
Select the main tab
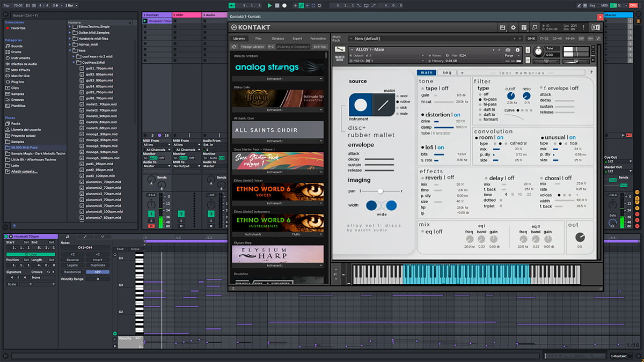(427, 72)
